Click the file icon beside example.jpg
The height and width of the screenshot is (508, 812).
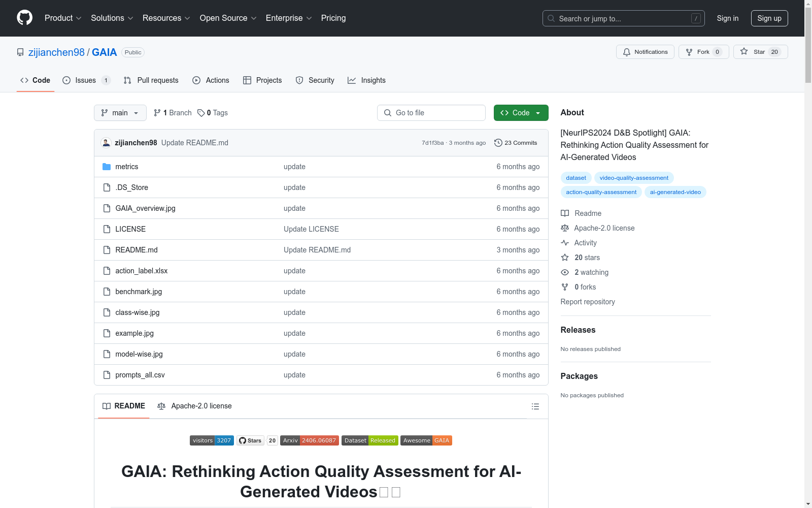pyautogui.click(x=107, y=333)
